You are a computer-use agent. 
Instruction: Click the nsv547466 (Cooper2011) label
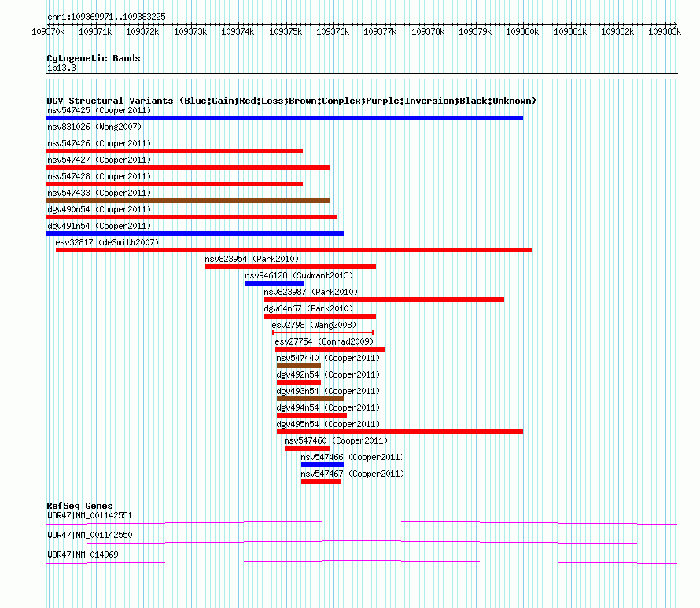tap(352, 457)
